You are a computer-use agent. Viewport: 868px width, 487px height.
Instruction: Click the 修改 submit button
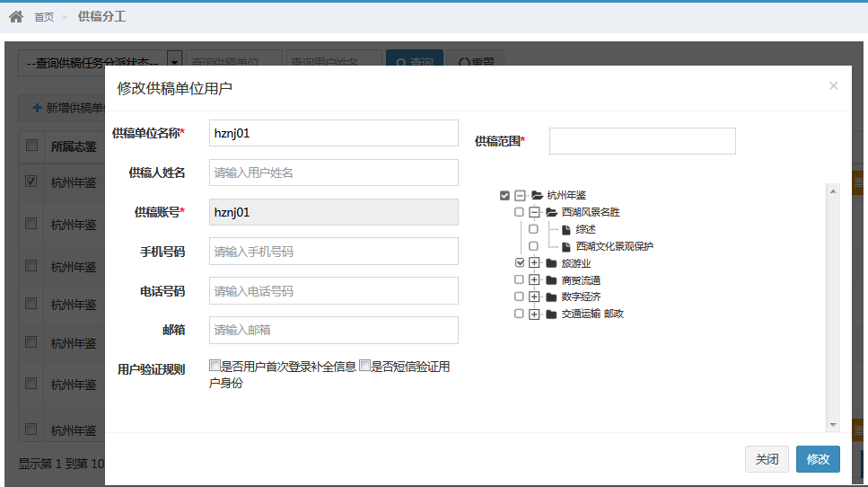click(x=818, y=459)
